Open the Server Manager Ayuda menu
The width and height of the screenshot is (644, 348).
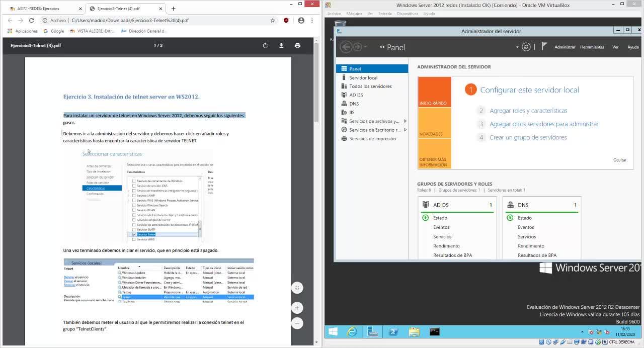coord(633,47)
